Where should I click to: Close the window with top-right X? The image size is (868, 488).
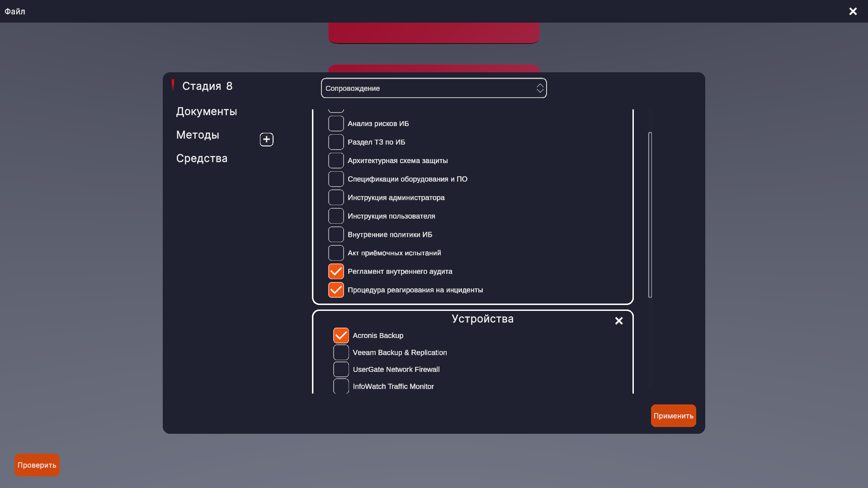click(853, 11)
